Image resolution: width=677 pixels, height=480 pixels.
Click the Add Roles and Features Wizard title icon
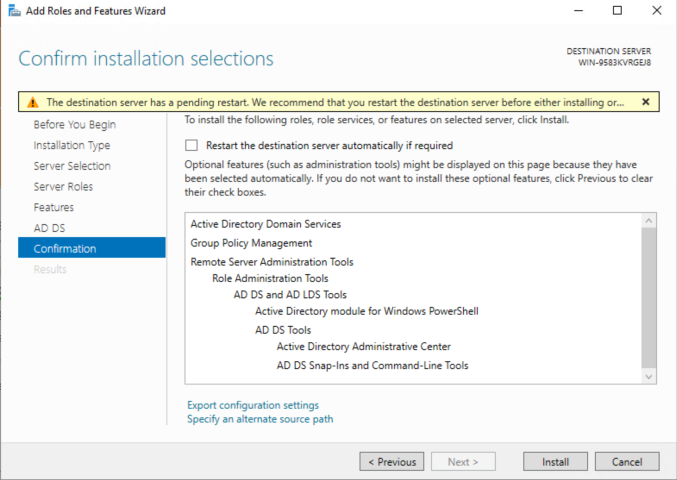click(14, 11)
